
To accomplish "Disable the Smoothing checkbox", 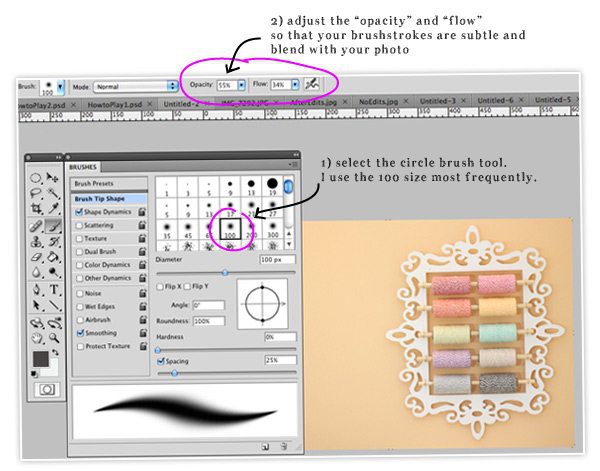I will [79, 333].
